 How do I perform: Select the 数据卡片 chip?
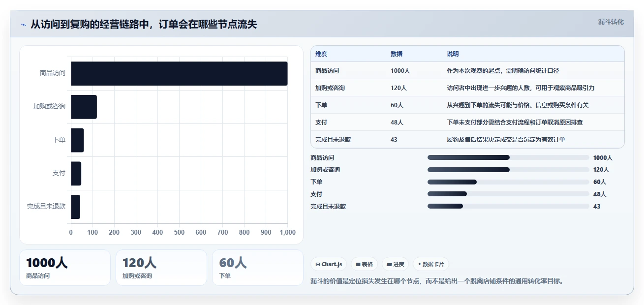(x=430, y=264)
